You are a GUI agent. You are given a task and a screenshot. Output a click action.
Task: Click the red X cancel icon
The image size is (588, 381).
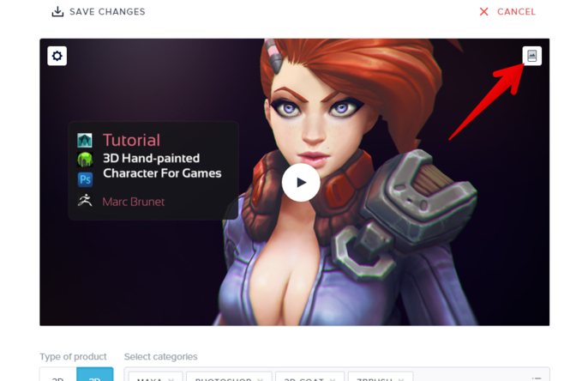coord(483,12)
